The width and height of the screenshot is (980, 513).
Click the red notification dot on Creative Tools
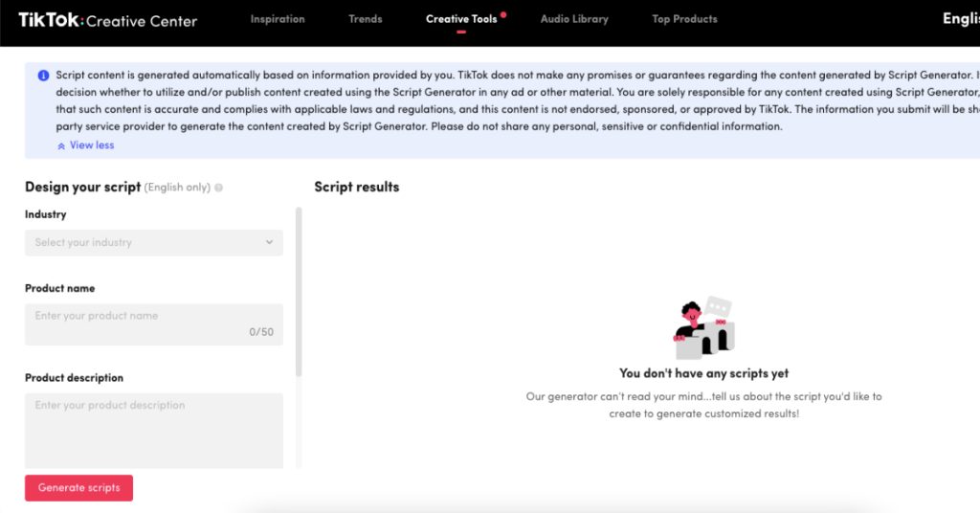503,14
